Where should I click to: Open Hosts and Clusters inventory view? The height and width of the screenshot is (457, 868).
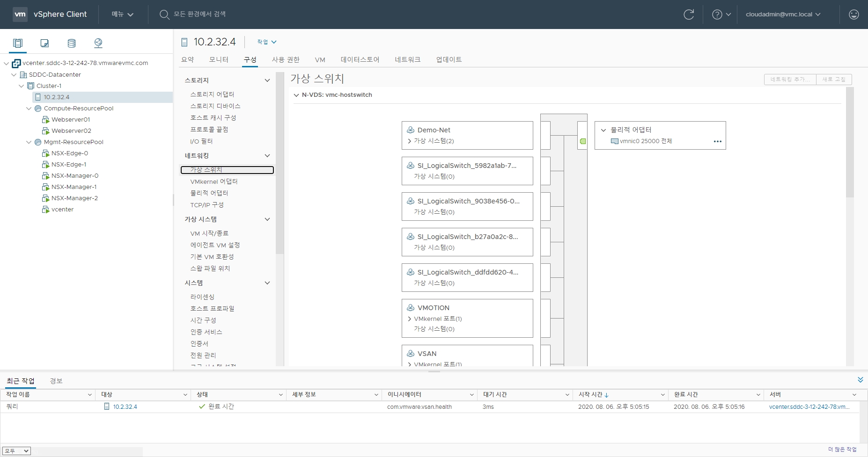(18, 43)
